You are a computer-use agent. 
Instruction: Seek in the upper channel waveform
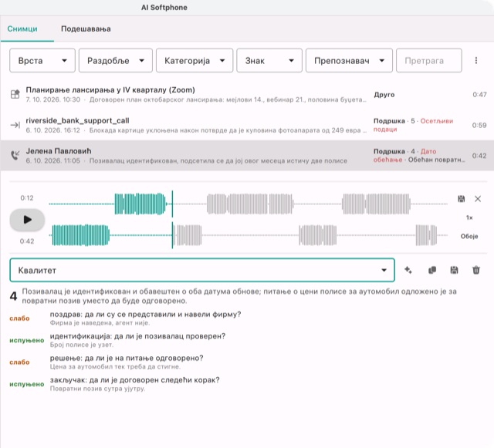pos(249,204)
